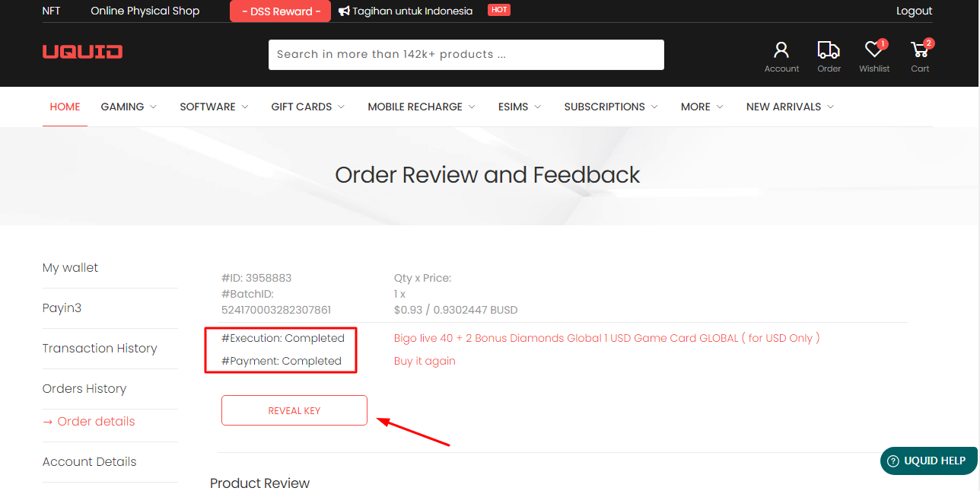
Task: Open Tagihan untuk Indonesia link
Action: (x=412, y=11)
